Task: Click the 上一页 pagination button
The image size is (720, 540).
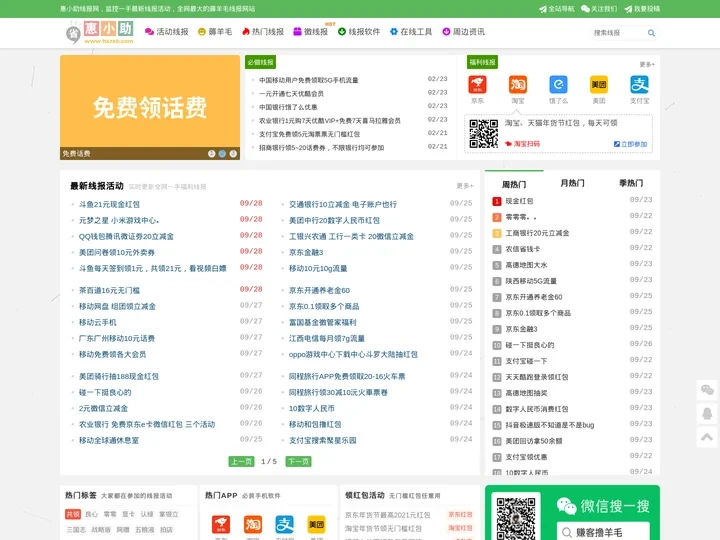Action: pyautogui.click(x=242, y=461)
